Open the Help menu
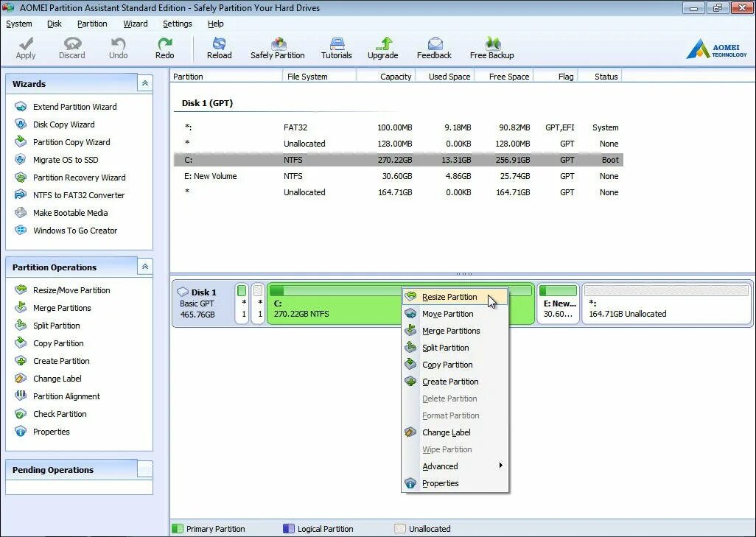756x537 pixels. [215, 24]
